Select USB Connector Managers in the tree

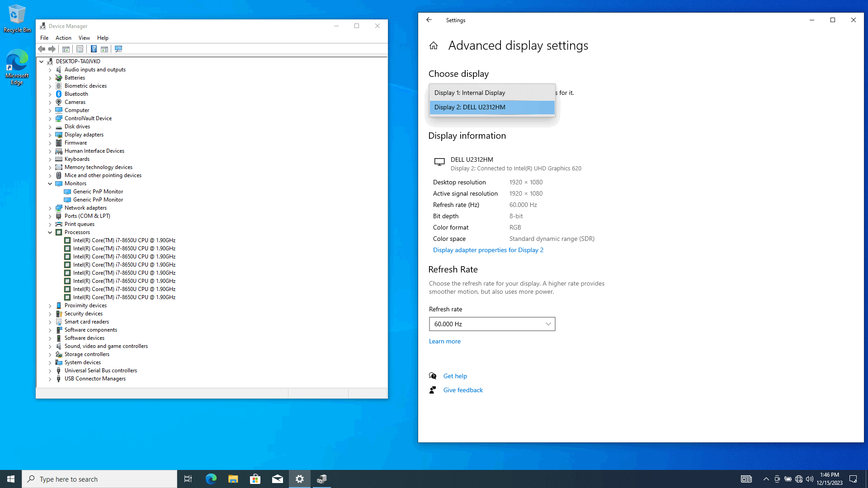click(95, 379)
